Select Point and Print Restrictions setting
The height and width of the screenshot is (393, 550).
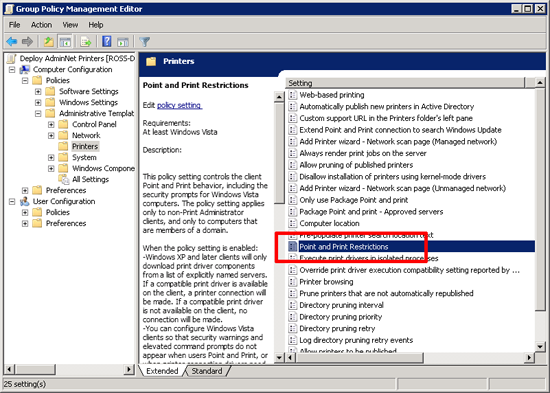[411, 247]
